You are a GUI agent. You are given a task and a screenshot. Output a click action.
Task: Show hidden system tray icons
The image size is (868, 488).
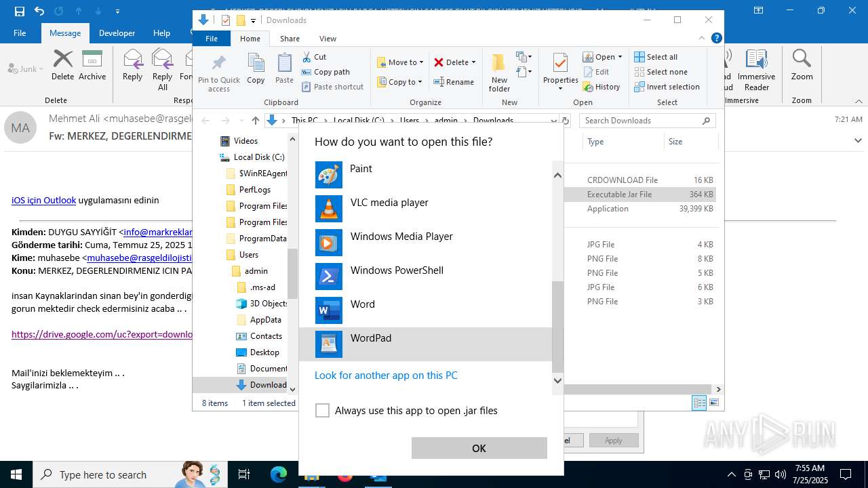731,474
